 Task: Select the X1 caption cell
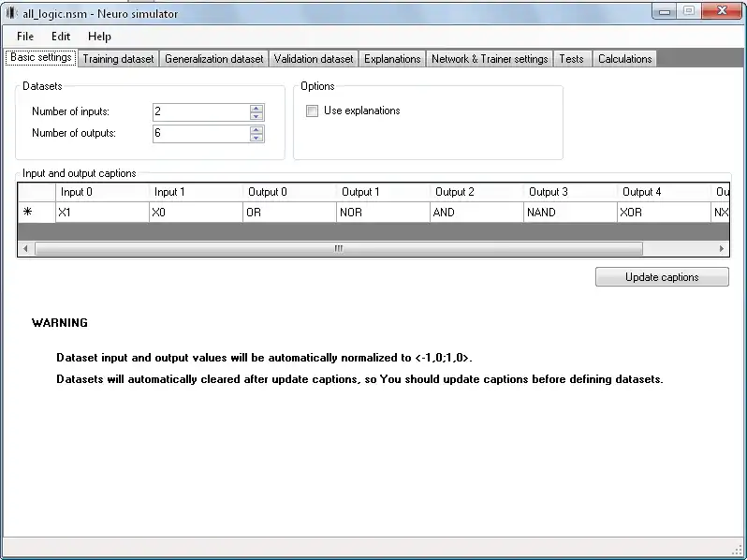coord(102,212)
